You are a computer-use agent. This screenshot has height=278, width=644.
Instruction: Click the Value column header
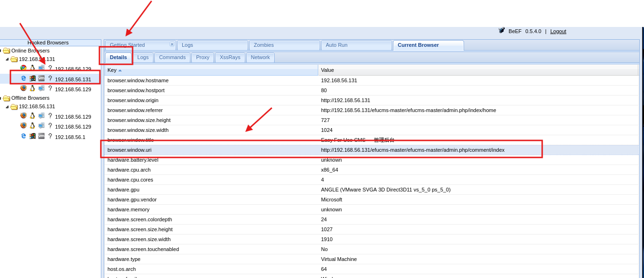pos(478,70)
